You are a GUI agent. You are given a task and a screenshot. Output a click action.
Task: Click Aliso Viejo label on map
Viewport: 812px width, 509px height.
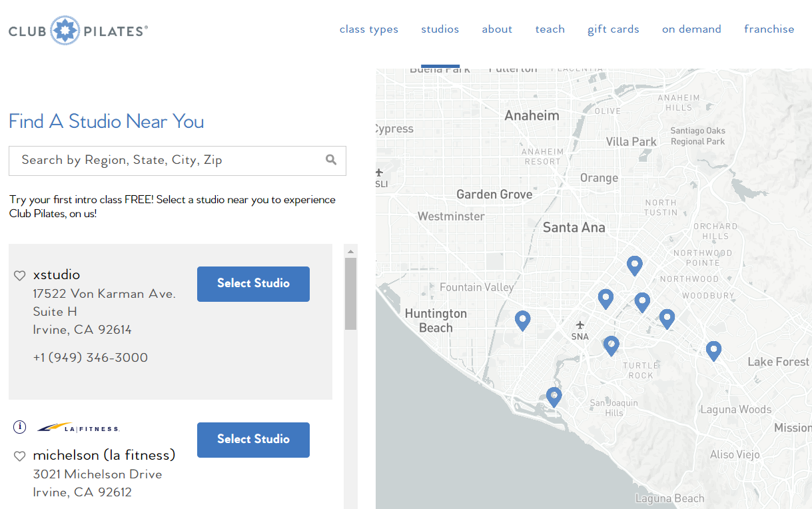pos(735,455)
